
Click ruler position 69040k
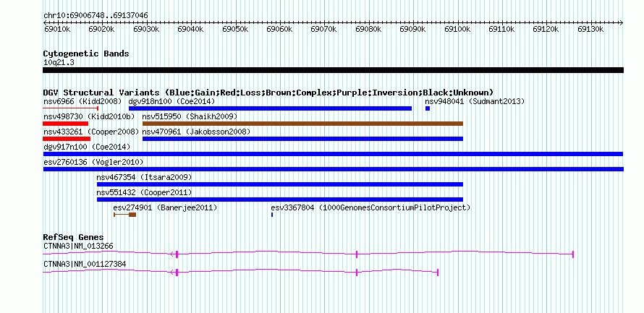tap(190, 29)
